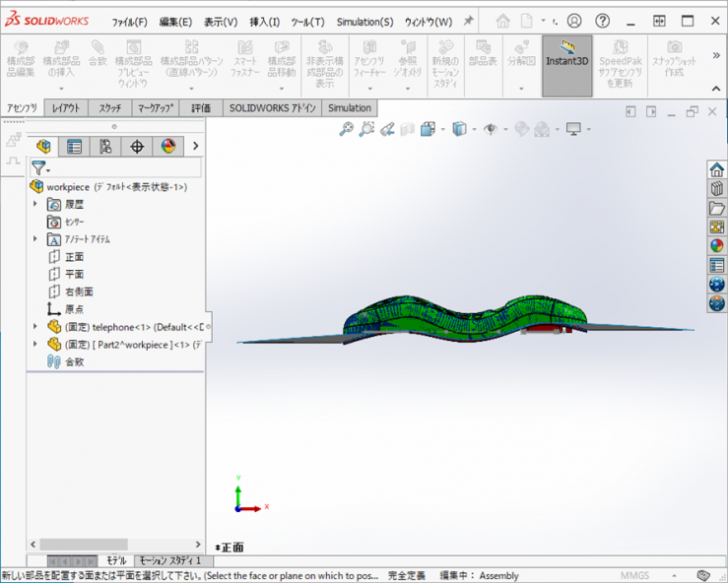
Task: Open SOLIDWORKS Resources home icon in task pane
Action: coord(716,169)
